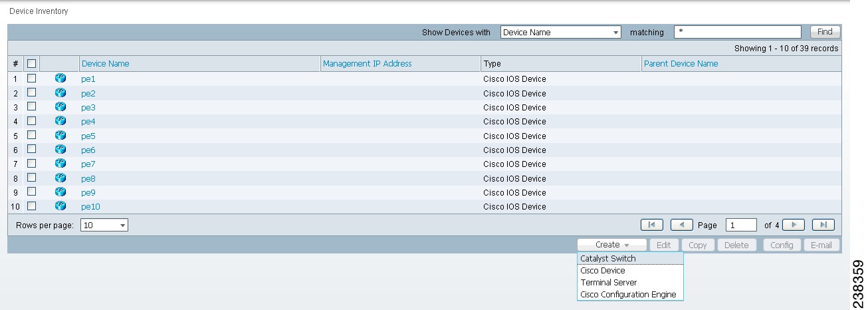Click the Cisco IOS Device cell for pe10
This screenshot has height=310, width=868.
[x=514, y=207]
